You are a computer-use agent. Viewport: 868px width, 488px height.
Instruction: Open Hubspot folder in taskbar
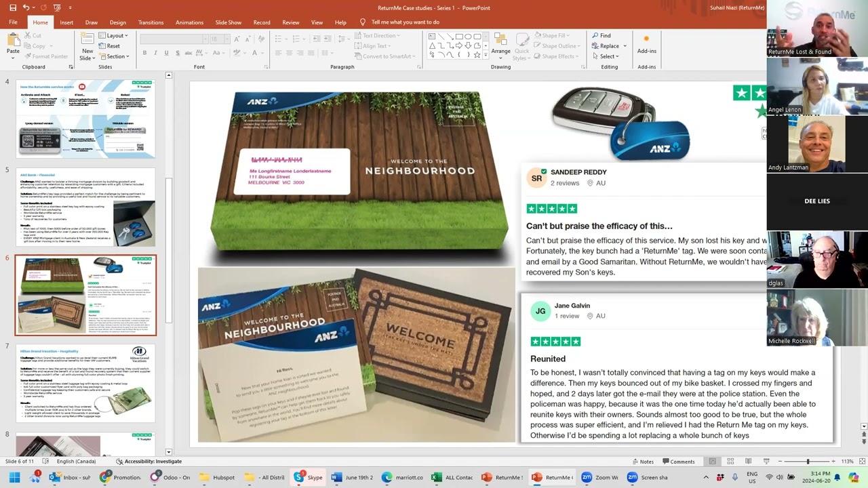point(217,477)
